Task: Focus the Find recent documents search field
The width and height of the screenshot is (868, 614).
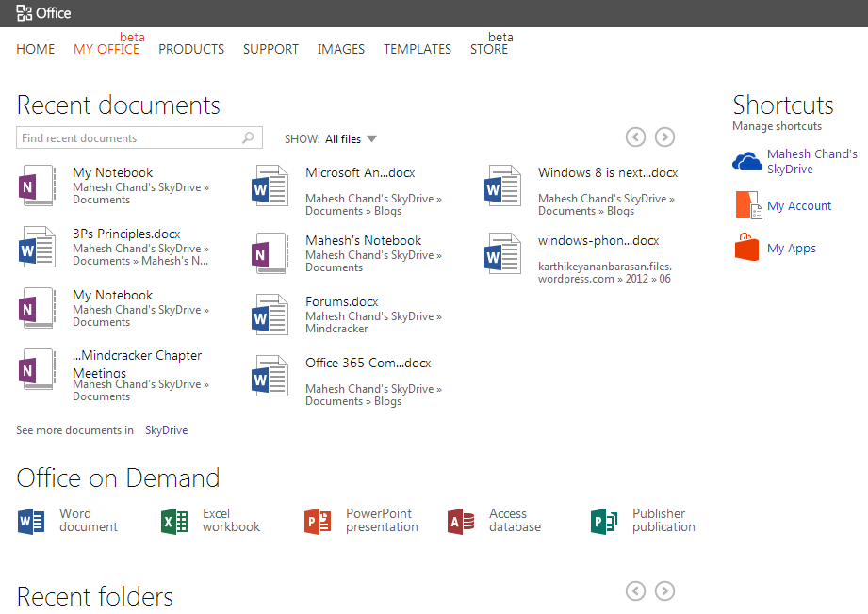Action: (127, 138)
